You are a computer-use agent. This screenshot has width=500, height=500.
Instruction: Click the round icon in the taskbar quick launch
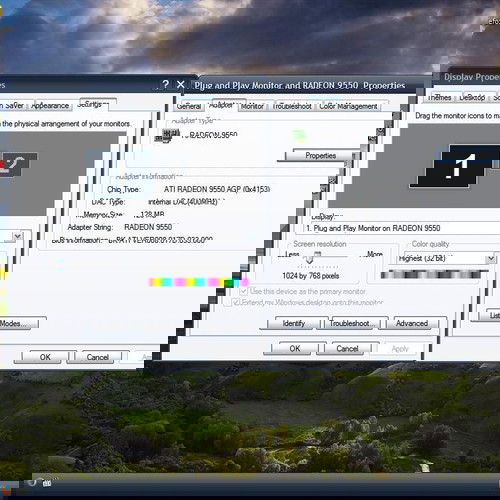[x=32, y=482]
